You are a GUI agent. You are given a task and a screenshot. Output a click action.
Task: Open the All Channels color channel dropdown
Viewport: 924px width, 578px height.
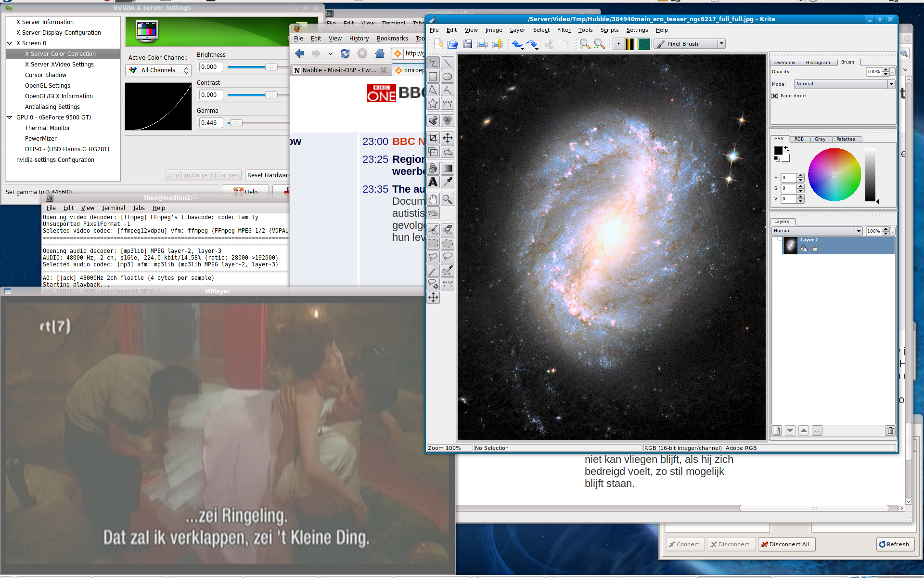click(x=158, y=70)
